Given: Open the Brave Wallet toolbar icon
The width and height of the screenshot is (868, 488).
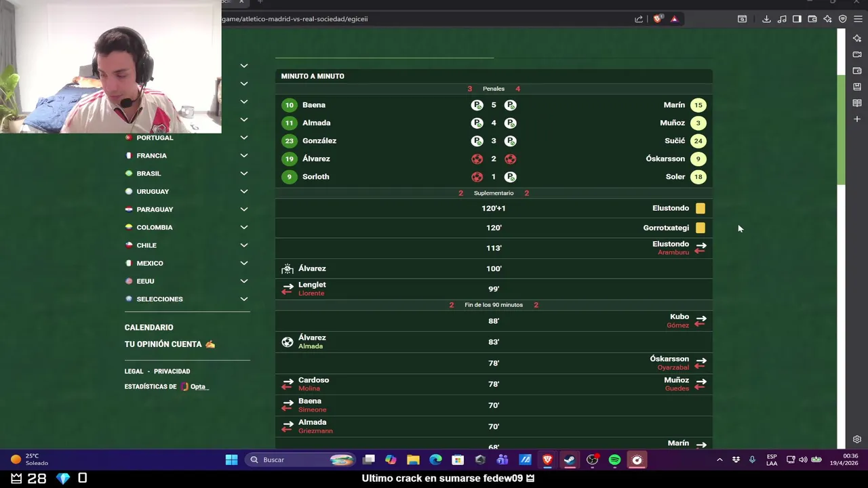Looking at the screenshot, I should (812, 19).
